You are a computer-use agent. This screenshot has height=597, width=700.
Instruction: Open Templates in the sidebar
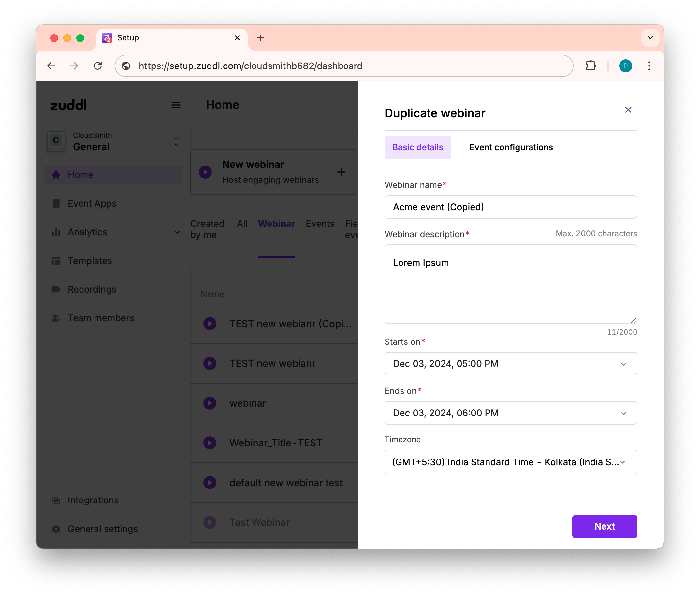90,261
